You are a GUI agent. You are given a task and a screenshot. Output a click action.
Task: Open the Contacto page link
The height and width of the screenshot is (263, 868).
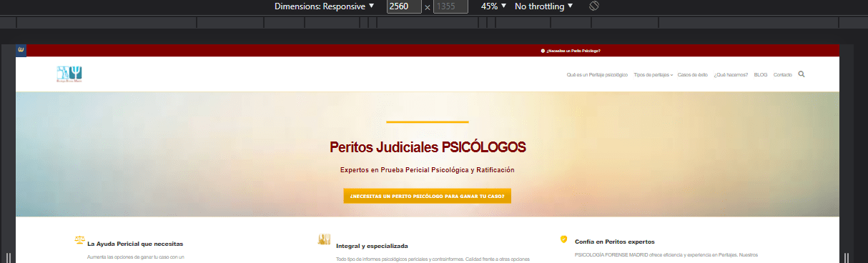(x=783, y=74)
